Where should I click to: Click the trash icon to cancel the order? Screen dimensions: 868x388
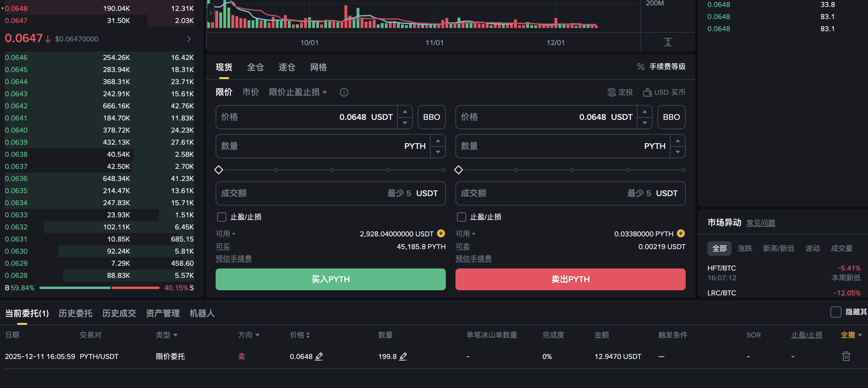point(846,356)
